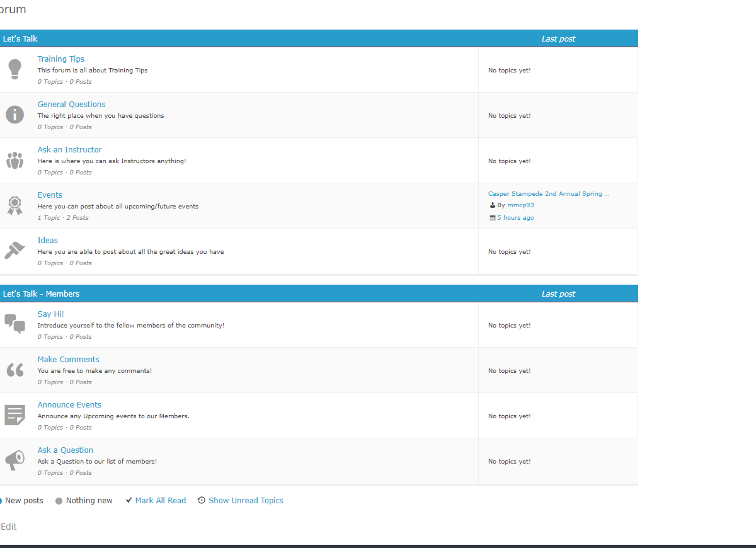Click the Let's Talk - Members category header
The width and height of the screenshot is (756, 548).
pos(41,294)
